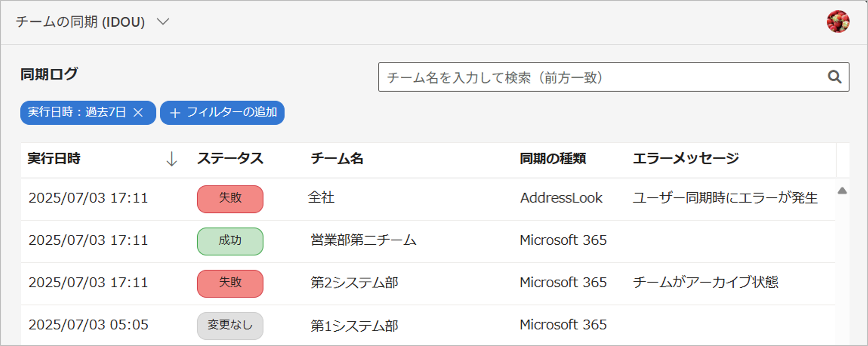
Task: Click the 失敗 badge for 全社
Action: tap(230, 199)
